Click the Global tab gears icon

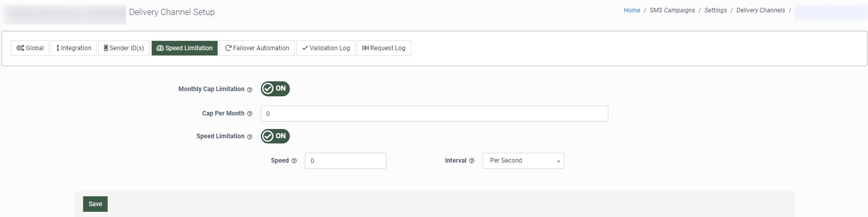click(20, 48)
